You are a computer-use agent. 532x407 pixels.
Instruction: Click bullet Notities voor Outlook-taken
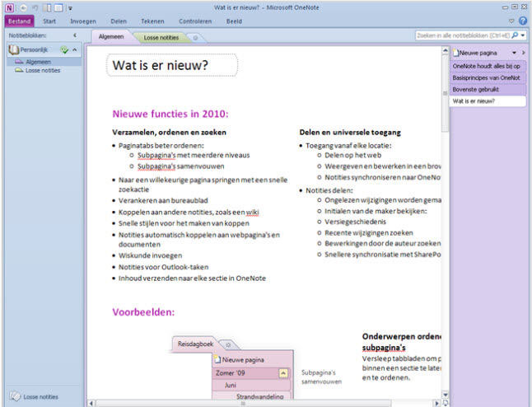tap(164, 267)
